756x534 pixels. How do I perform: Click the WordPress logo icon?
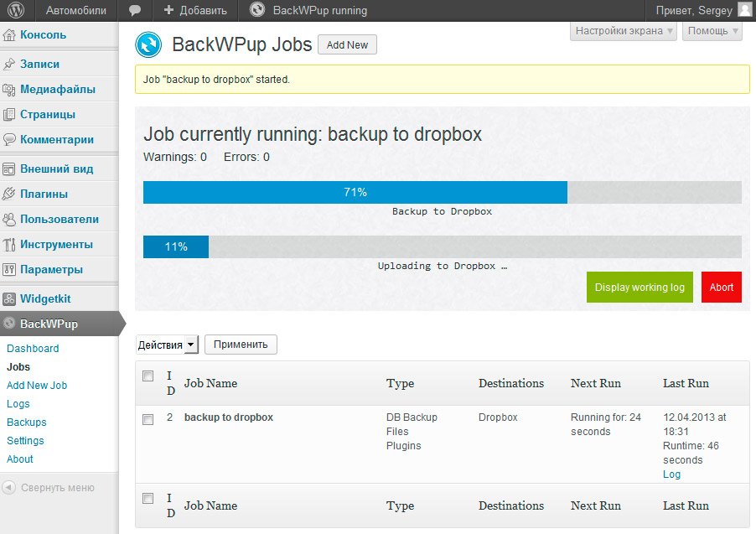point(16,10)
